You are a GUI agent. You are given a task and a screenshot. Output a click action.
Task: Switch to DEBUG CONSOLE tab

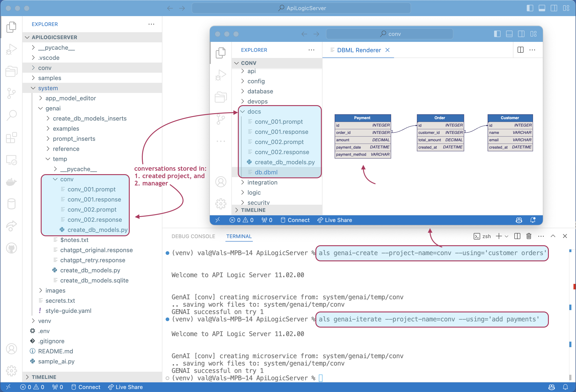(x=193, y=236)
